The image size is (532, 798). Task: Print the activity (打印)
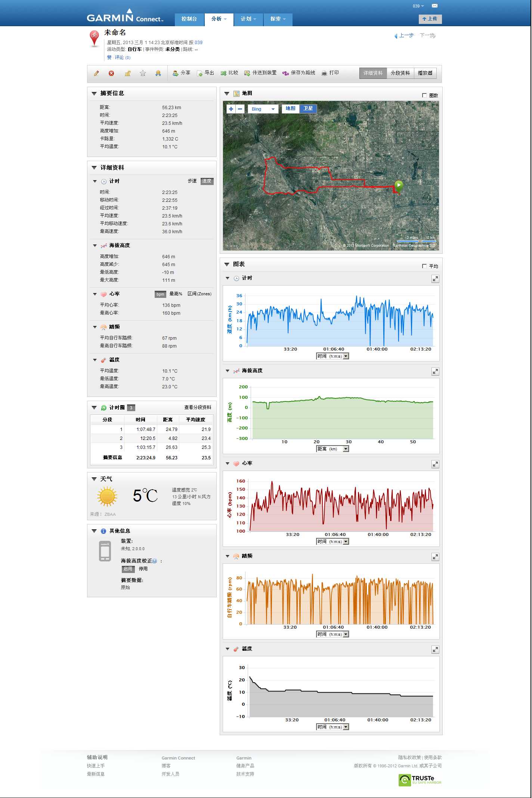[x=330, y=73]
